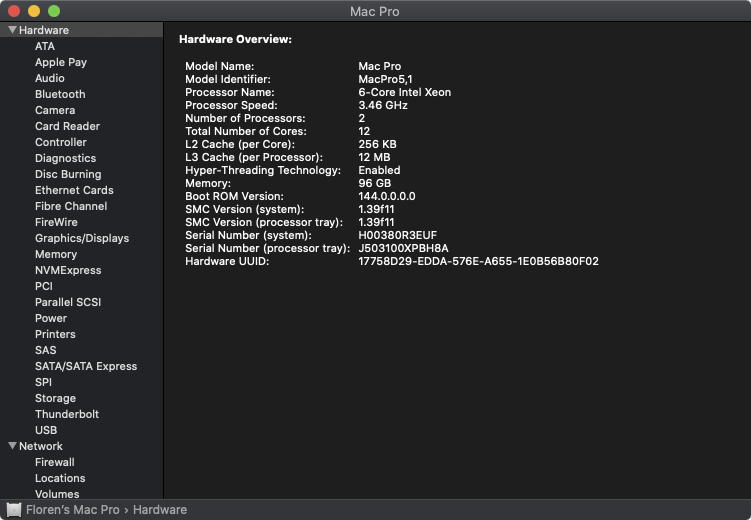Close the Mac Pro window
Screen dimensions: 751x520
(14, 11)
